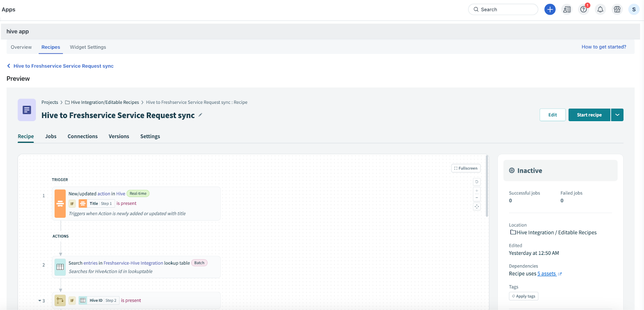The height and width of the screenshot is (310, 644).
Task: Click Hive Integration/Editable Recipes breadcrumb
Action: [x=105, y=102]
